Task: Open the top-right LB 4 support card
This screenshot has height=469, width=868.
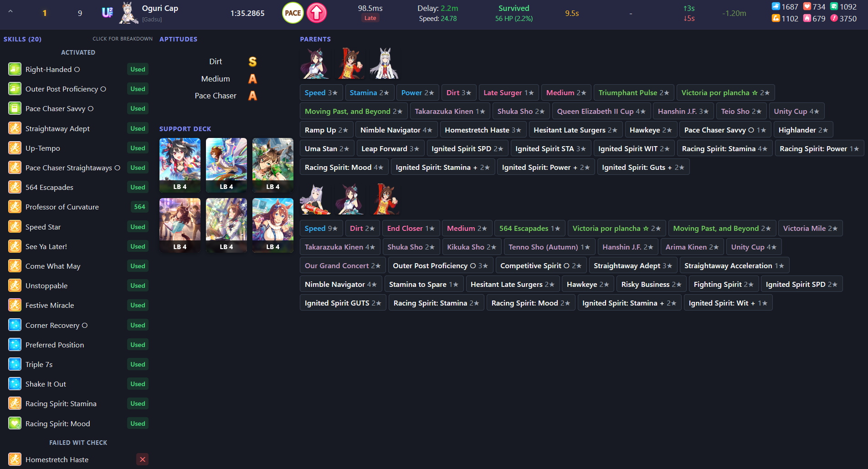Action: [x=273, y=165]
